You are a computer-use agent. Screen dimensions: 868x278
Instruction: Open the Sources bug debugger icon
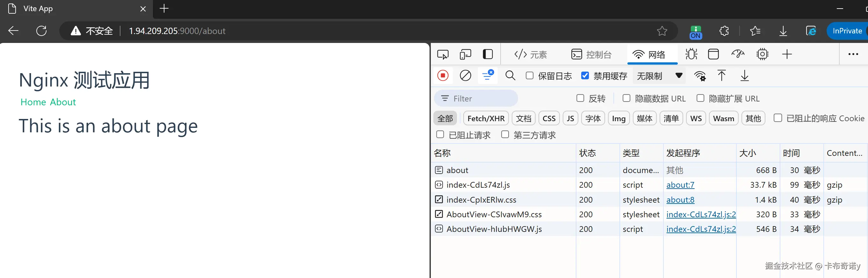(x=691, y=54)
